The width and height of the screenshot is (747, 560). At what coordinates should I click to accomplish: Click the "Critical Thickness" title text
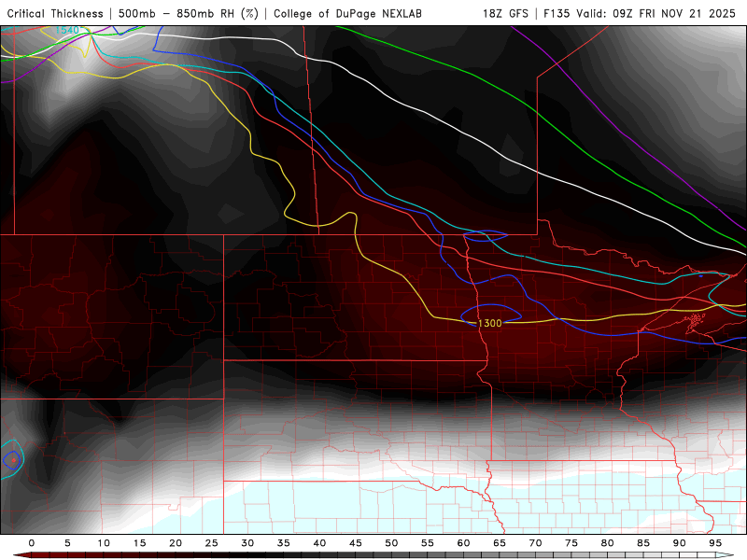coord(55,13)
